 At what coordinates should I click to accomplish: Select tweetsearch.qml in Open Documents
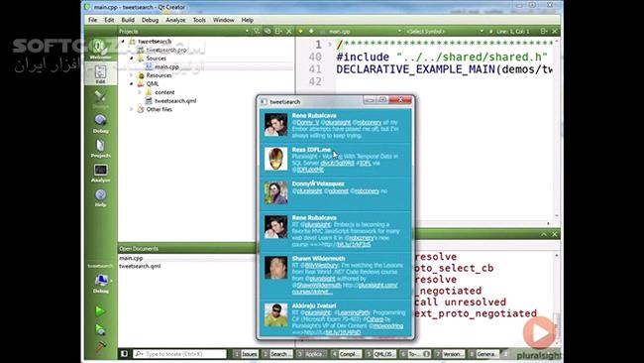(x=140, y=266)
